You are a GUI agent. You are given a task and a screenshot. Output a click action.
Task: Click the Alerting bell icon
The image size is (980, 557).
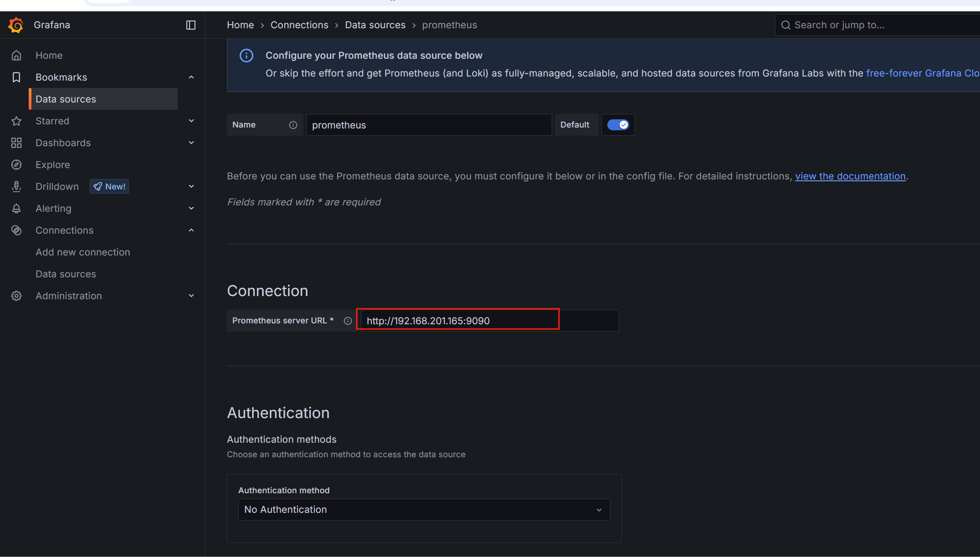pyautogui.click(x=16, y=209)
